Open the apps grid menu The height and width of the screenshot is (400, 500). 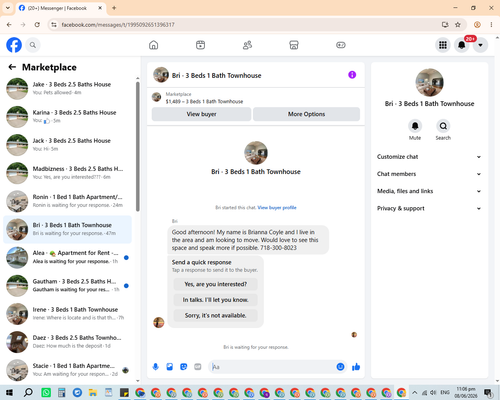[443, 45]
